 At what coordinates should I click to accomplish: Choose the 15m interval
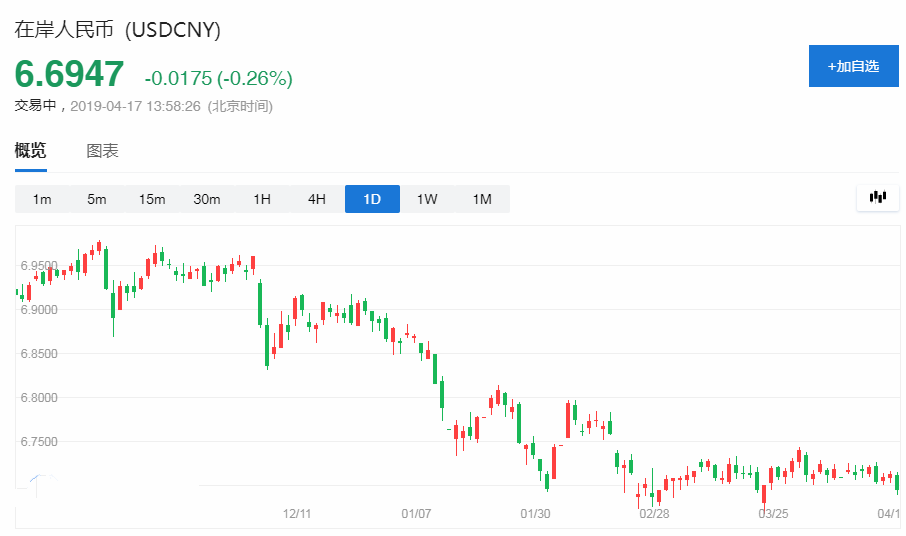pos(152,199)
